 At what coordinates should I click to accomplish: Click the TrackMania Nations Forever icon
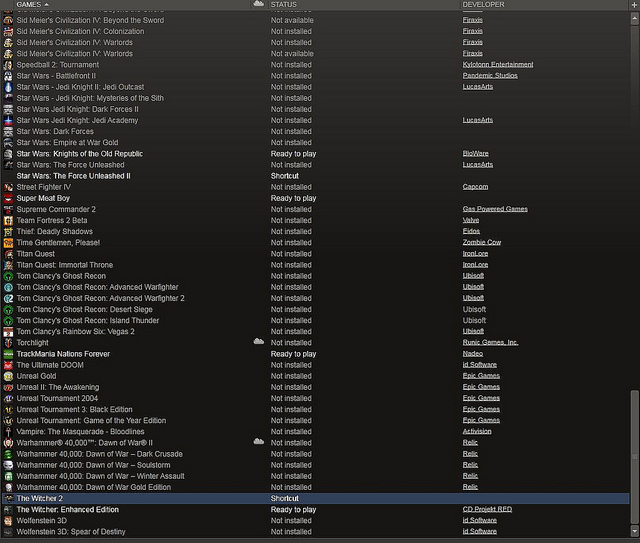pyautogui.click(x=8, y=354)
